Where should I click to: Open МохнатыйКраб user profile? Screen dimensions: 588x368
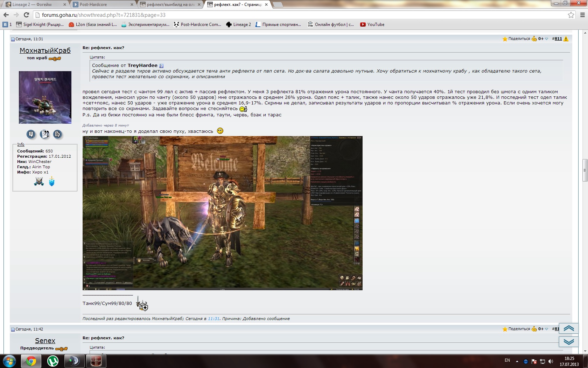[45, 50]
